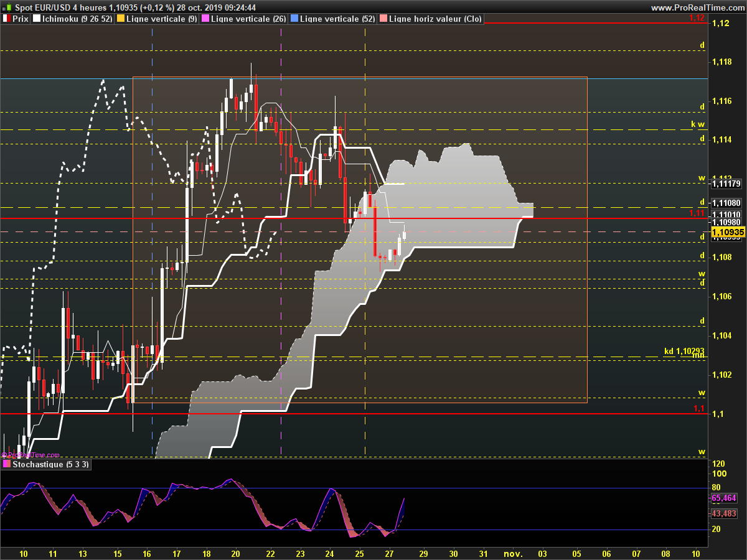Click date 13 on time axis
The height and width of the screenshot is (560, 747).
click(83, 553)
